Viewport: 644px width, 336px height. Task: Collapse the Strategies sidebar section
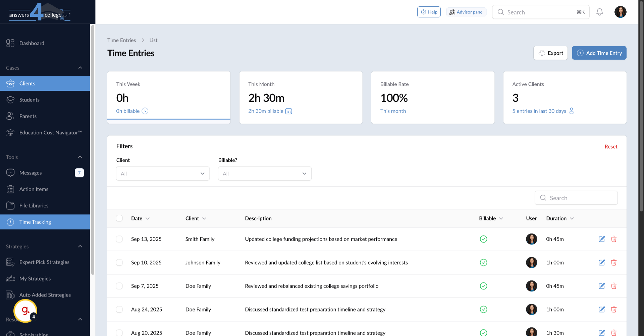pos(80,246)
